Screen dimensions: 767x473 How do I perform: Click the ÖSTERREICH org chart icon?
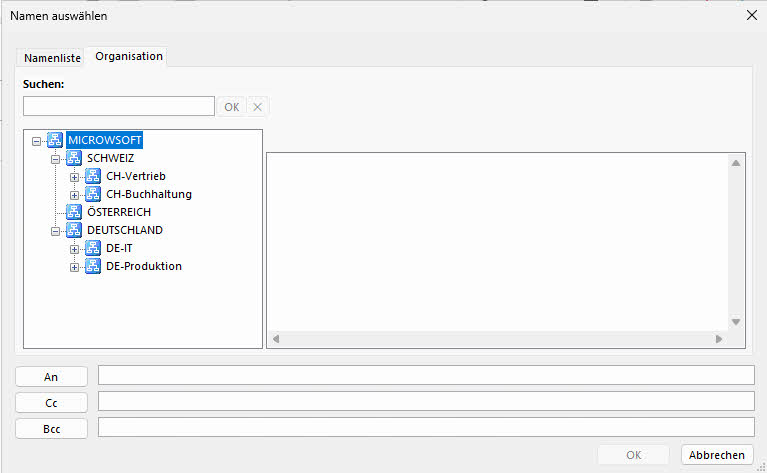click(74, 212)
